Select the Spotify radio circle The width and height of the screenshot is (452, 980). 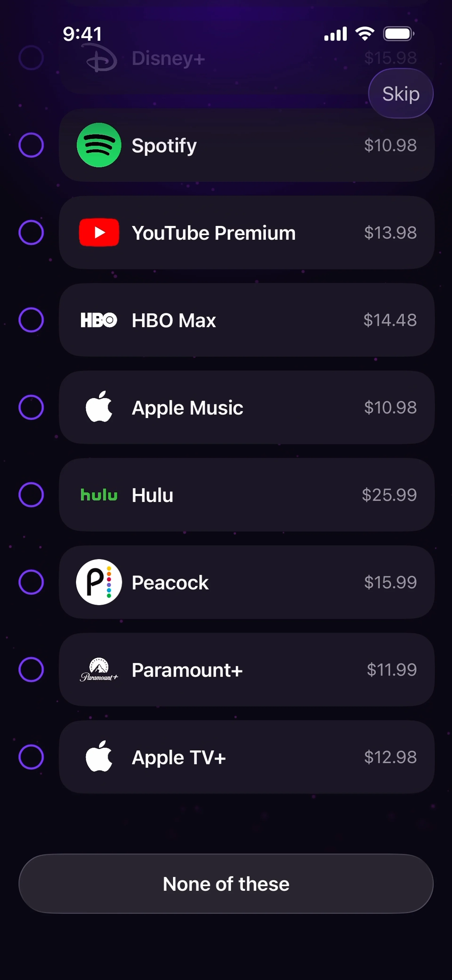point(31,145)
